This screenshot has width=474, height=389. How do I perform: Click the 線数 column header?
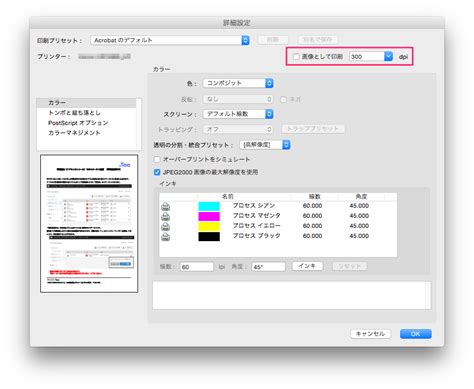[x=314, y=197]
